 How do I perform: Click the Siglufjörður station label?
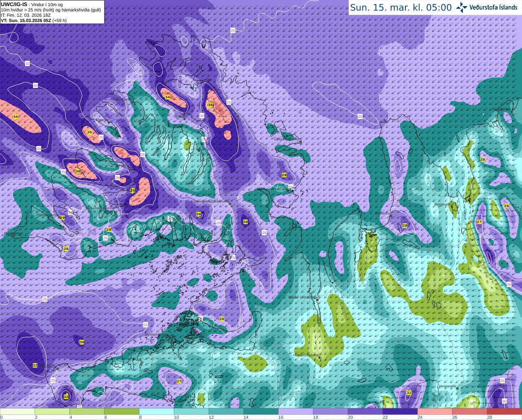pyautogui.click(x=502, y=109)
